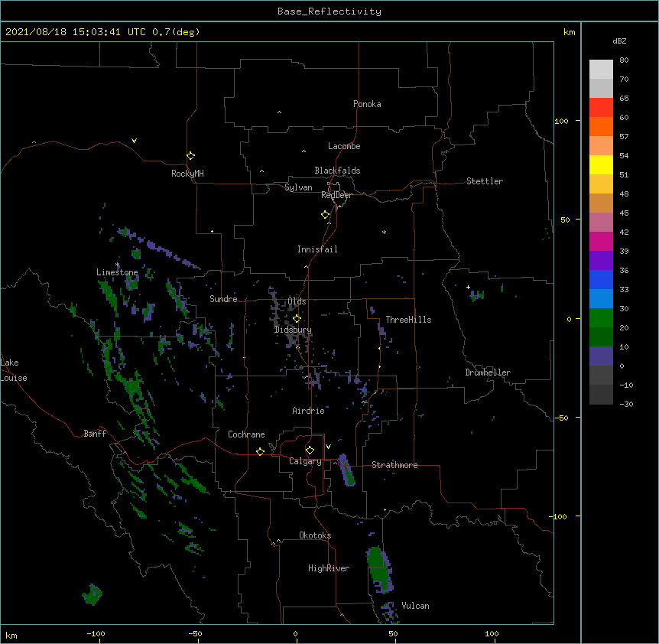Click the white caret marker below Innisfail
This screenshot has height=644, width=659.
[x=306, y=266]
